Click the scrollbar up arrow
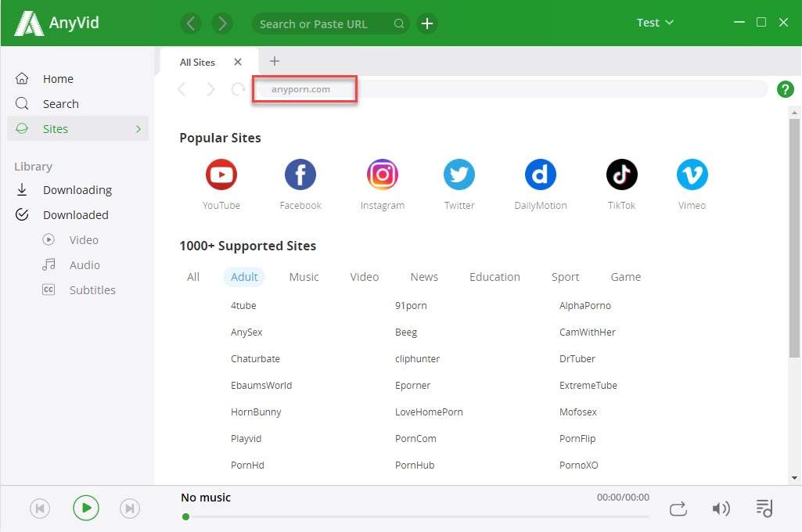Viewport: 802px width, 532px height. 794,112
